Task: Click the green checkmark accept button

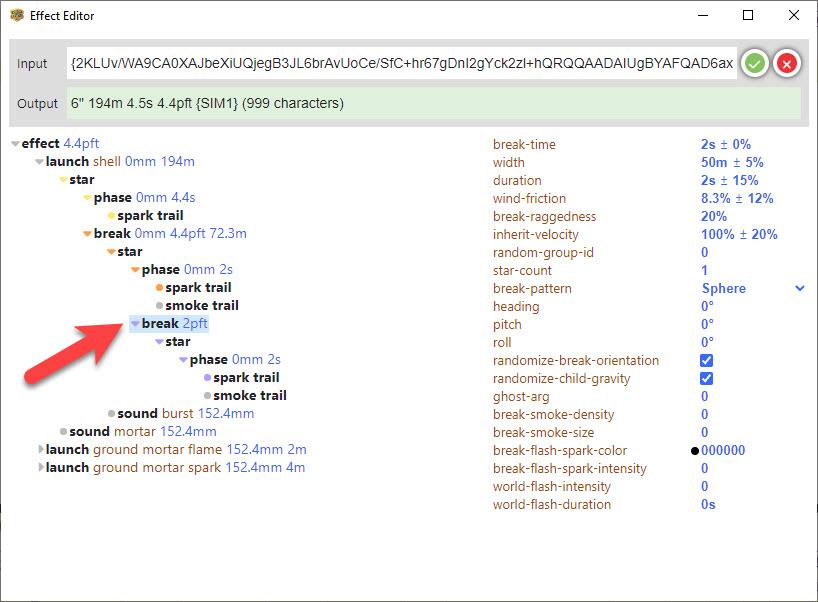Action: pyautogui.click(x=754, y=64)
